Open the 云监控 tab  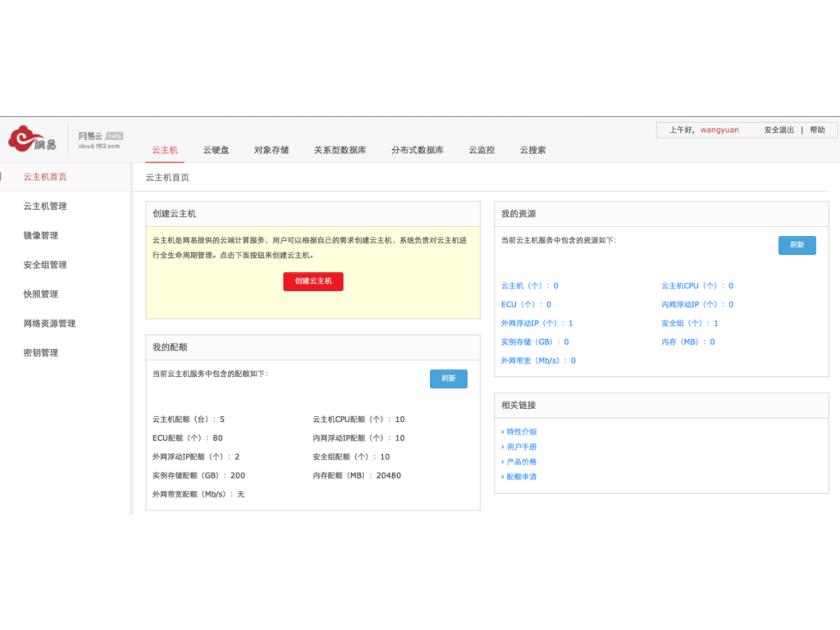pyautogui.click(x=482, y=150)
